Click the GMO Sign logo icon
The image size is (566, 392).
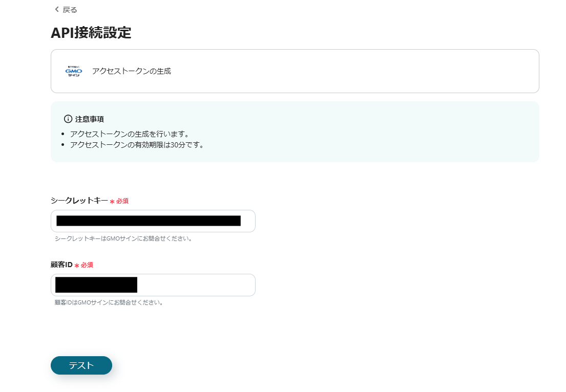pyautogui.click(x=74, y=71)
